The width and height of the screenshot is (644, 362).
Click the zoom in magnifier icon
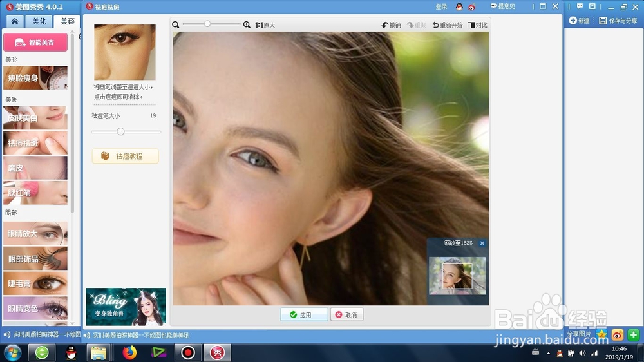247,24
